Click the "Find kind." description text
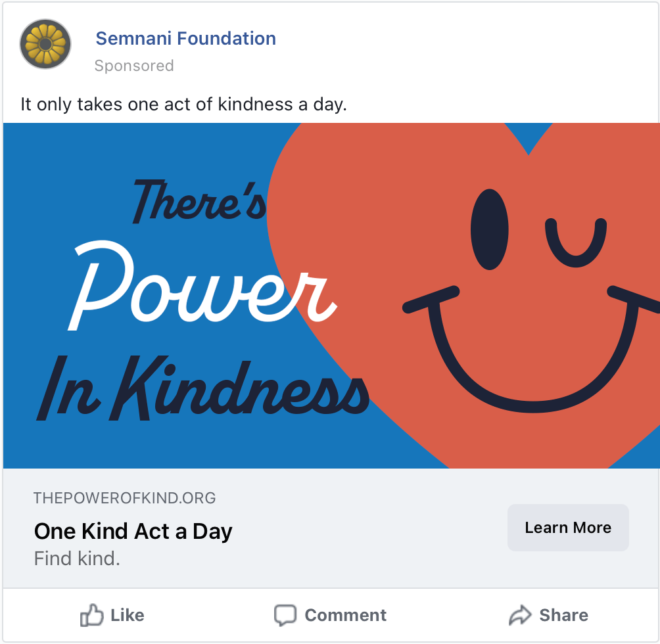660x644 pixels. pyautogui.click(x=77, y=560)
